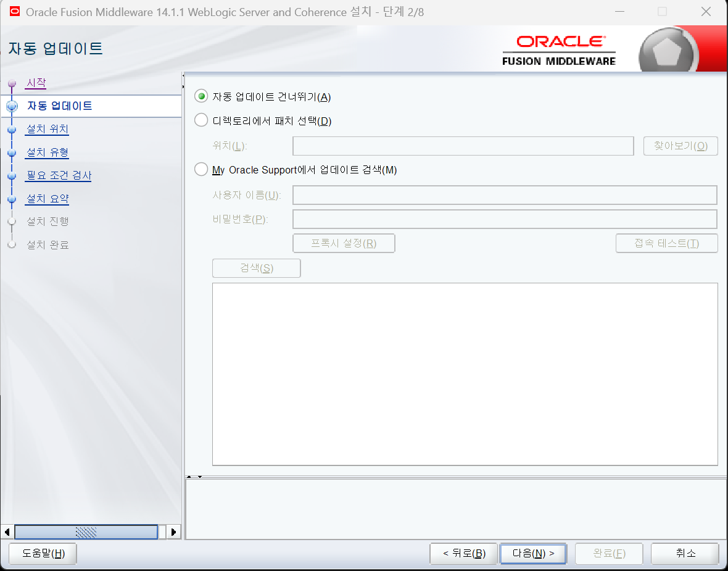
Task: Select 자동 업데이트 건너뛰기 radio button
Action: pos(201,97)
